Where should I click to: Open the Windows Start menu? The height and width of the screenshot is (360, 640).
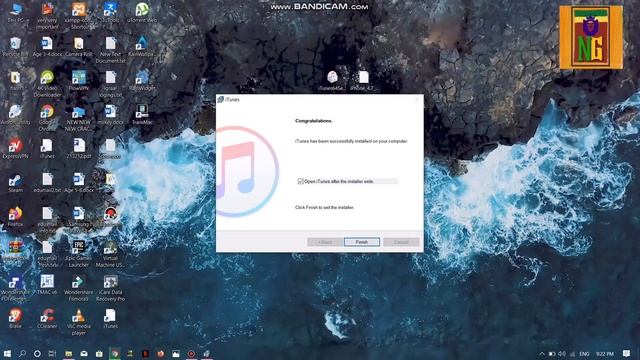(7, 353)
